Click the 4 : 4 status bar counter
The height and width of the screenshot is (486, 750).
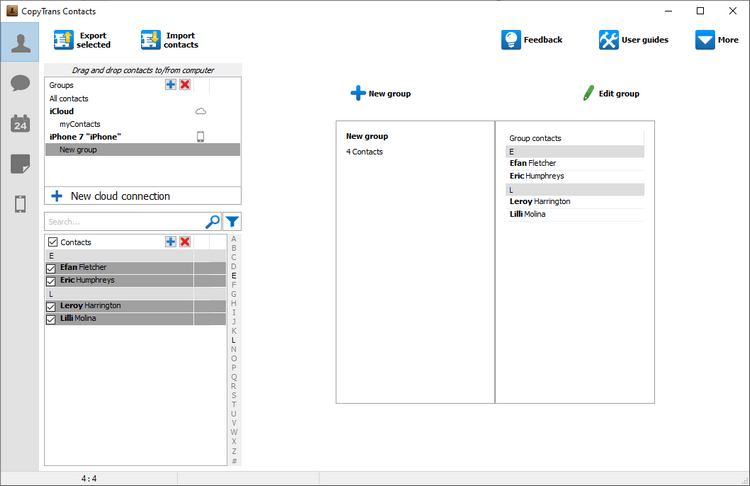point(89,478)
